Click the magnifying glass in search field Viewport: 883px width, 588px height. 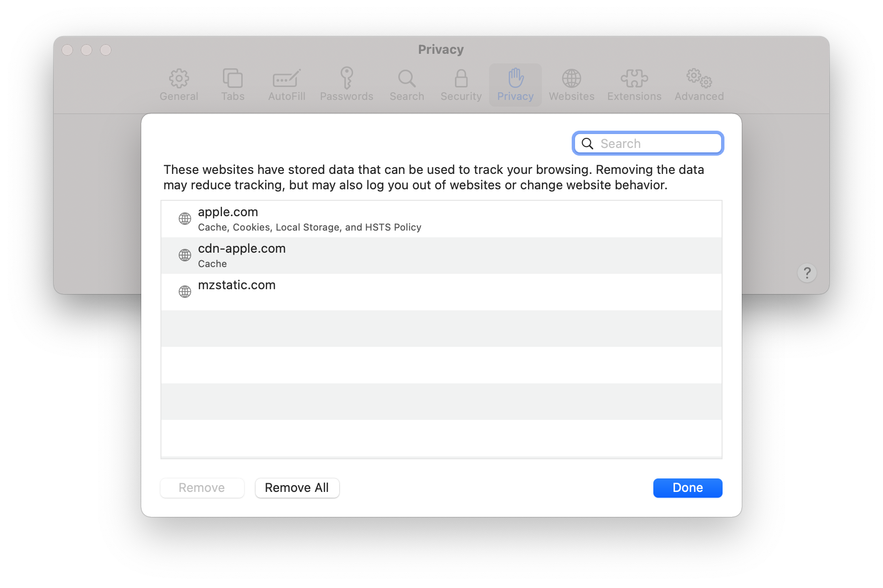(x=587, y=144)
